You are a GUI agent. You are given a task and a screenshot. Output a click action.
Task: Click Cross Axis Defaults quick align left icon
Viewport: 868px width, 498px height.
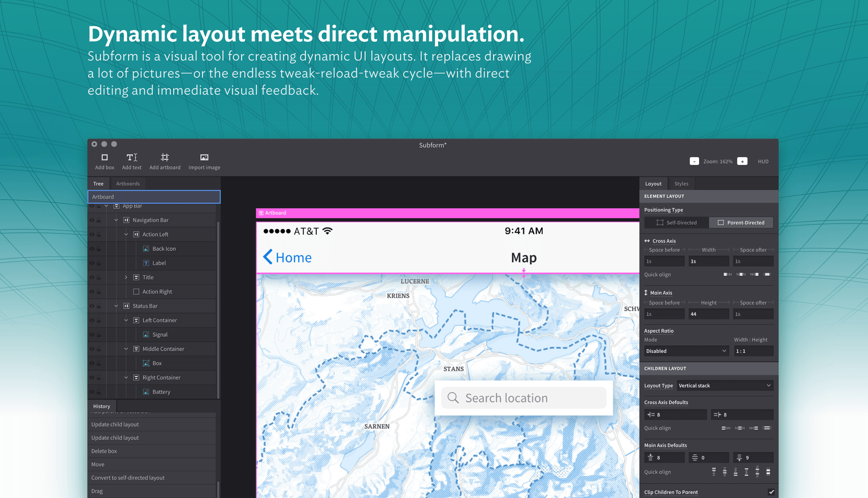(726, 428)
